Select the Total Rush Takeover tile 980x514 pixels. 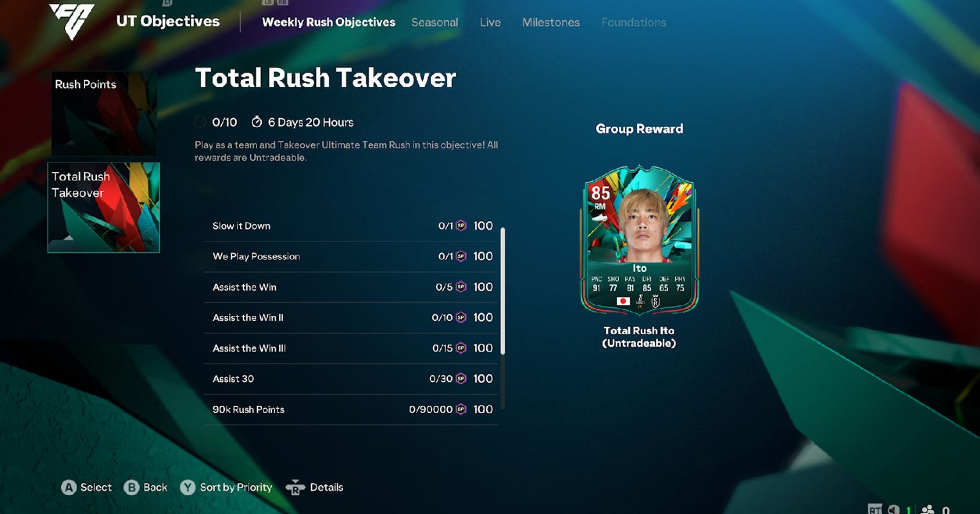[104, 207]
